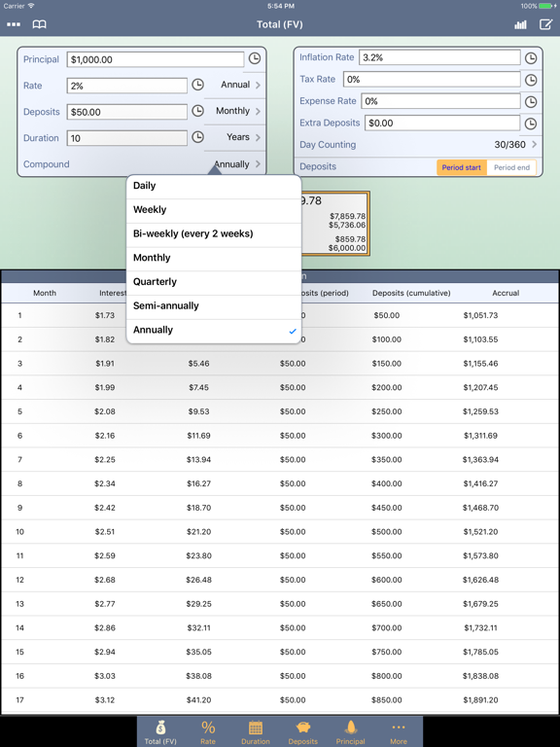
Task: Select cumulative deposits $750.00
Action: coord(386,652)
